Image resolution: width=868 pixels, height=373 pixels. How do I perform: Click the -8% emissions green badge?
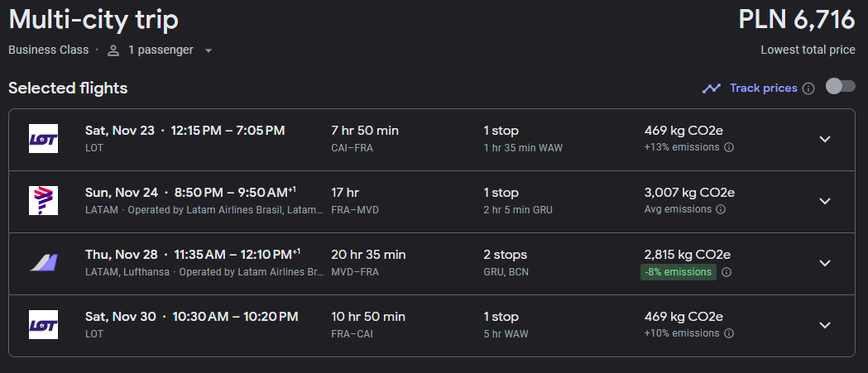(679, 272)
